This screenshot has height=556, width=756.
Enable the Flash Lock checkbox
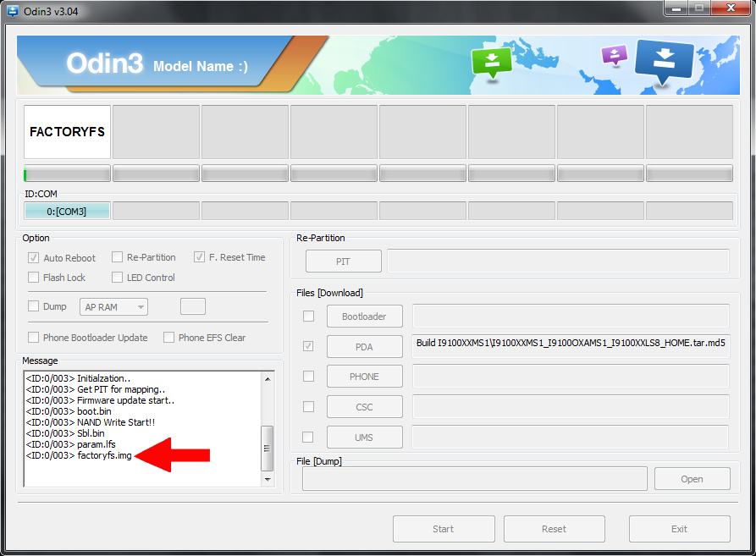(x=33, y=277)
